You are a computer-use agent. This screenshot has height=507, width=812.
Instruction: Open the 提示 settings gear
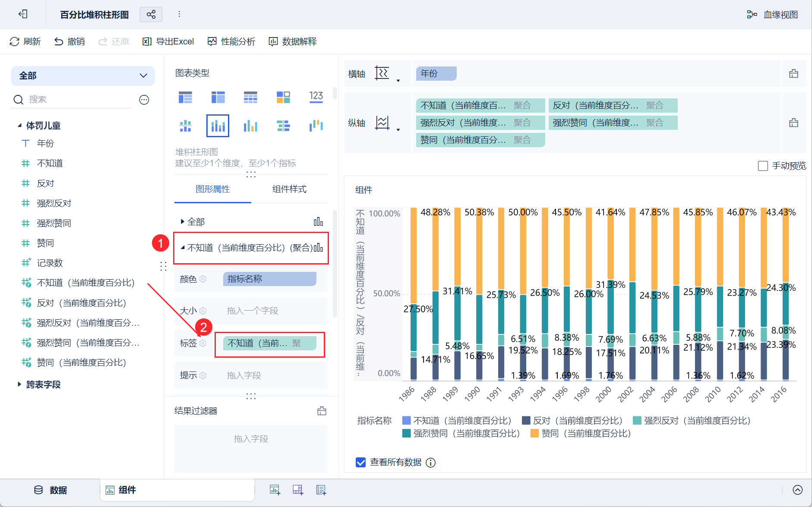[x=203, y=375]
